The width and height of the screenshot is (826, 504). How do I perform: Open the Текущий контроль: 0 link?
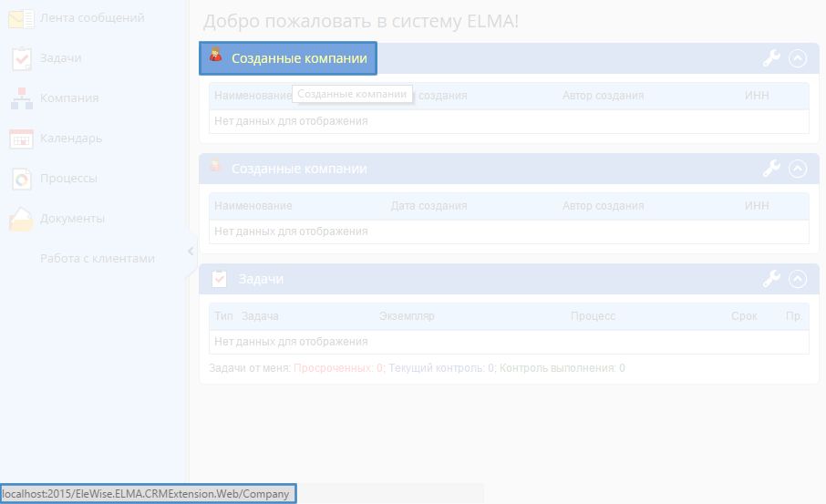coord(442,368)
